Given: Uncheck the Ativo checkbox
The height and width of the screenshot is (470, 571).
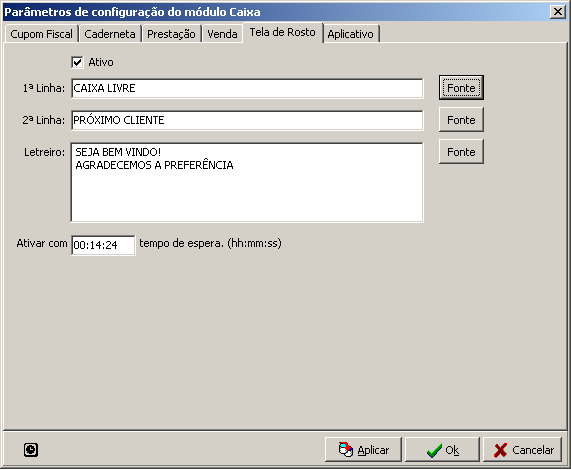Looking at the screenshot, I should [x=77, y=62].
